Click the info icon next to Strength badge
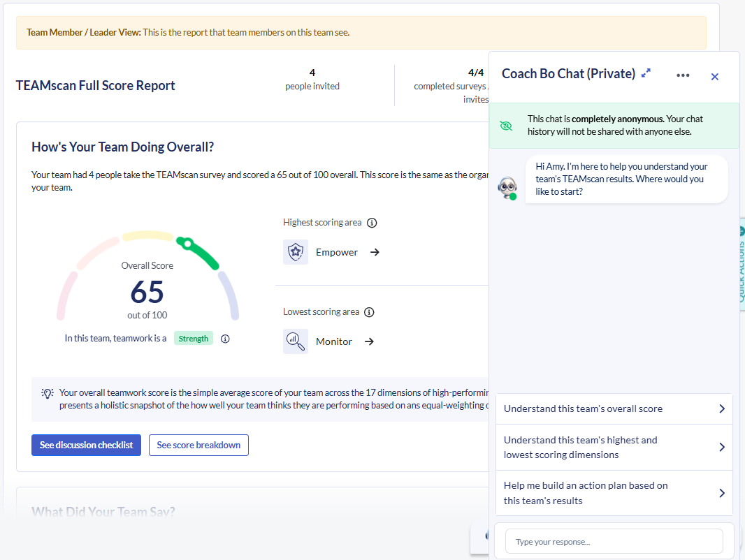Viewport: 745px width, 560px height. pos(225,339)
